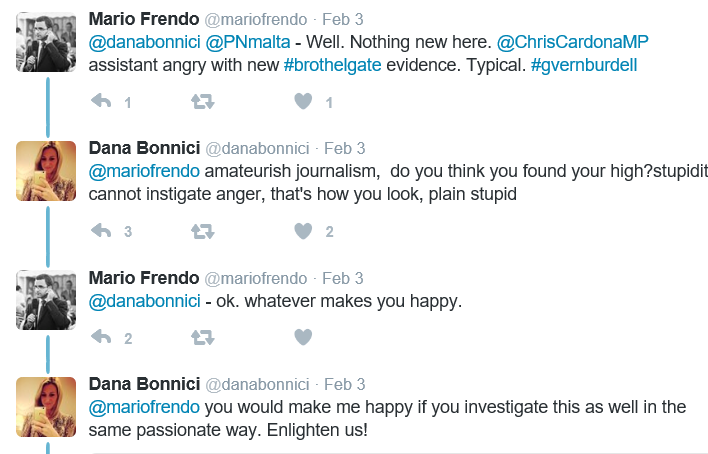Open Dana Bonnici's name on last tweet

[x=143, y=384]
